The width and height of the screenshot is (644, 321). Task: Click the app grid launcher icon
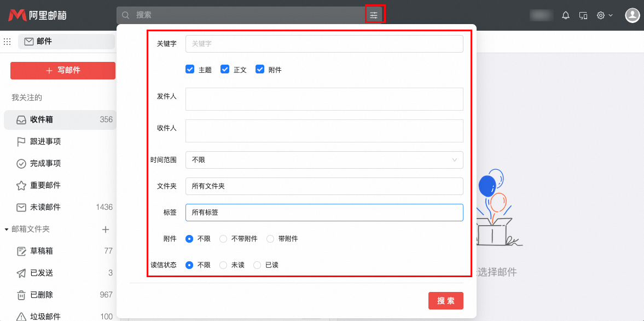pos(8,42)
